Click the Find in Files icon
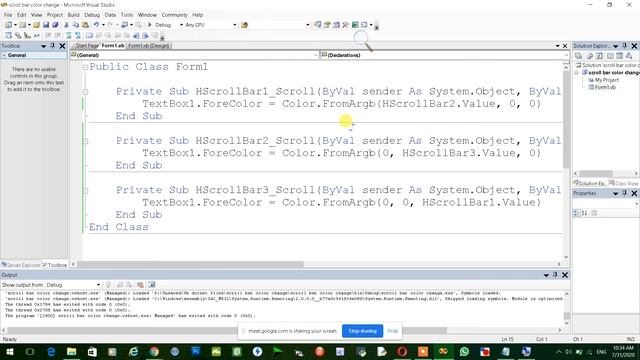 click(x=244, y=25)
